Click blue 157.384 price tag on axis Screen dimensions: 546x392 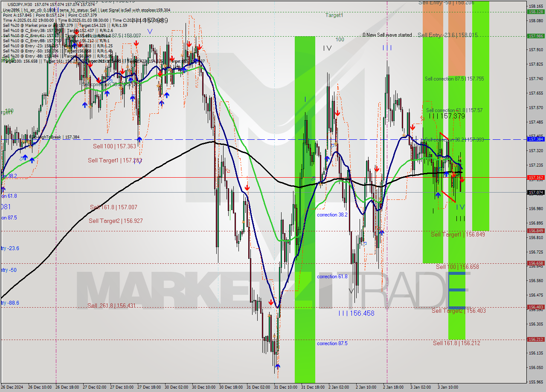click(535, 139)
